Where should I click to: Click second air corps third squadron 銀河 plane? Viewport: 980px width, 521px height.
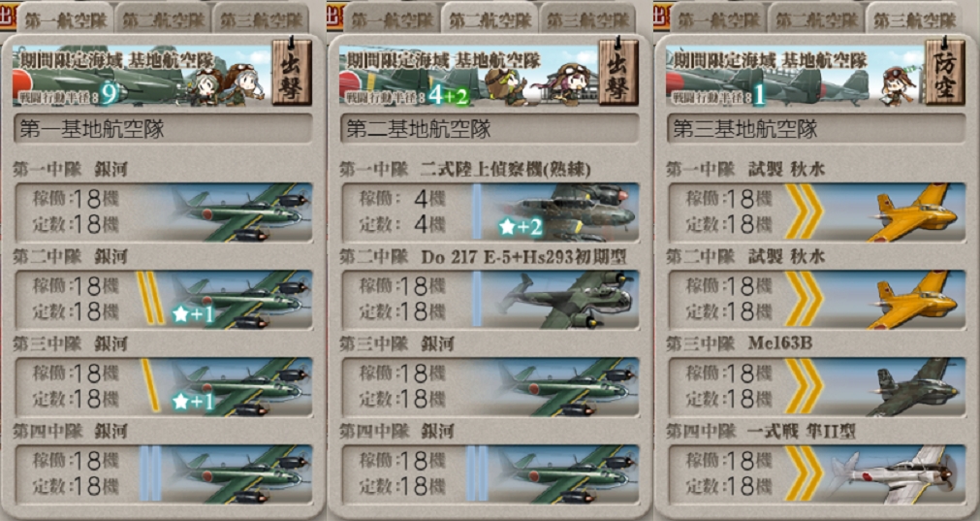(x=567, y=387)
